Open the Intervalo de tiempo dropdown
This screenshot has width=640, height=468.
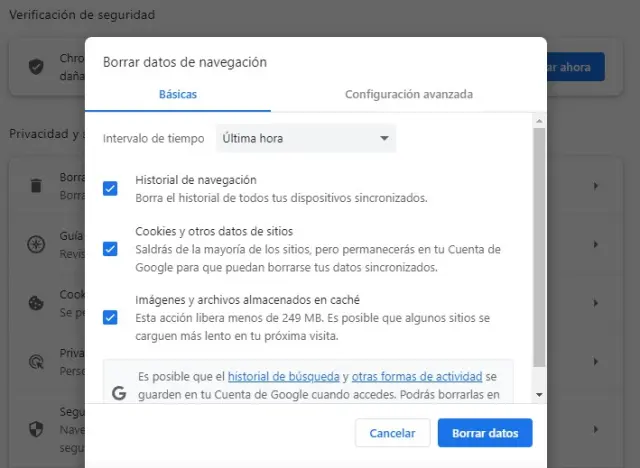click(306, 138)
